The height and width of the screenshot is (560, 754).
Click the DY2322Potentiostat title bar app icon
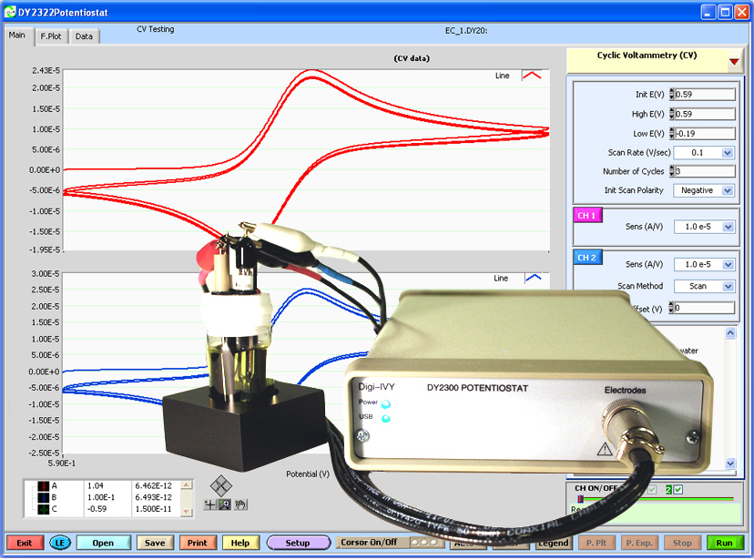10,12
